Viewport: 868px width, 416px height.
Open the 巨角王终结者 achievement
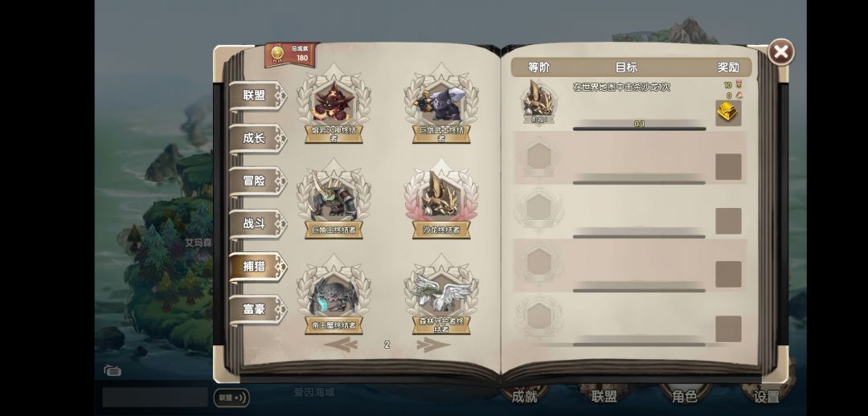pyautogui.click(x=334, y=200)
